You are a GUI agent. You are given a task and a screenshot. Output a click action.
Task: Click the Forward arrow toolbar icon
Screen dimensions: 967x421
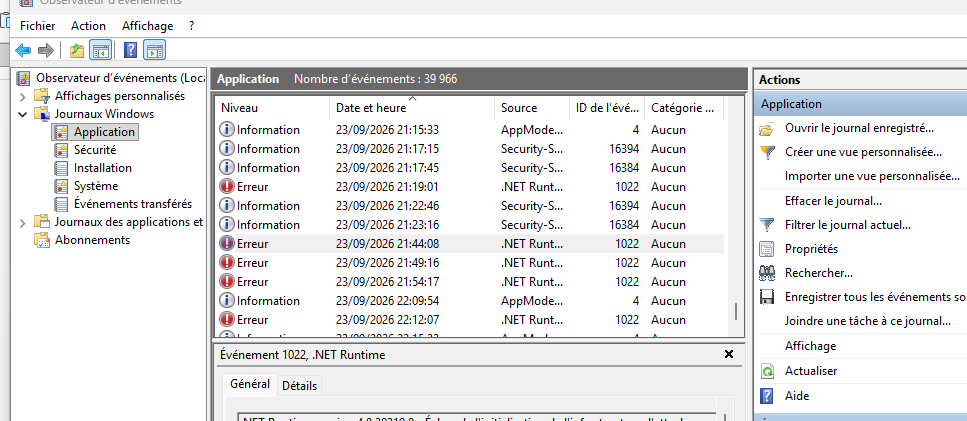[x=45, y=50]
